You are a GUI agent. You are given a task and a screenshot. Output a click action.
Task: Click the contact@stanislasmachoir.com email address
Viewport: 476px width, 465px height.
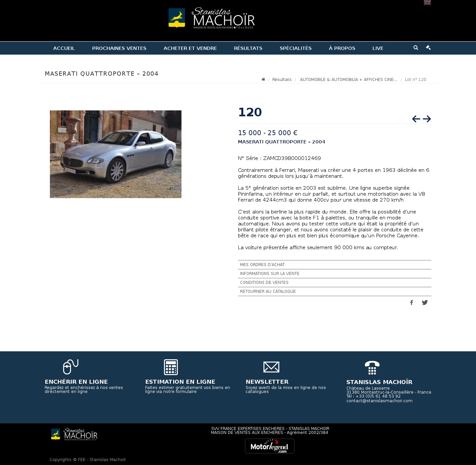[x=379, y=401]
